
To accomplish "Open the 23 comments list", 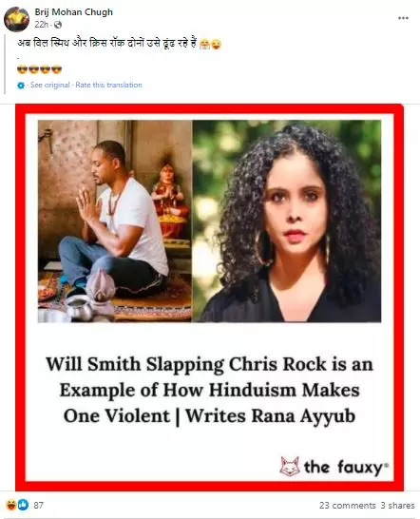I will tap(347, 506).
